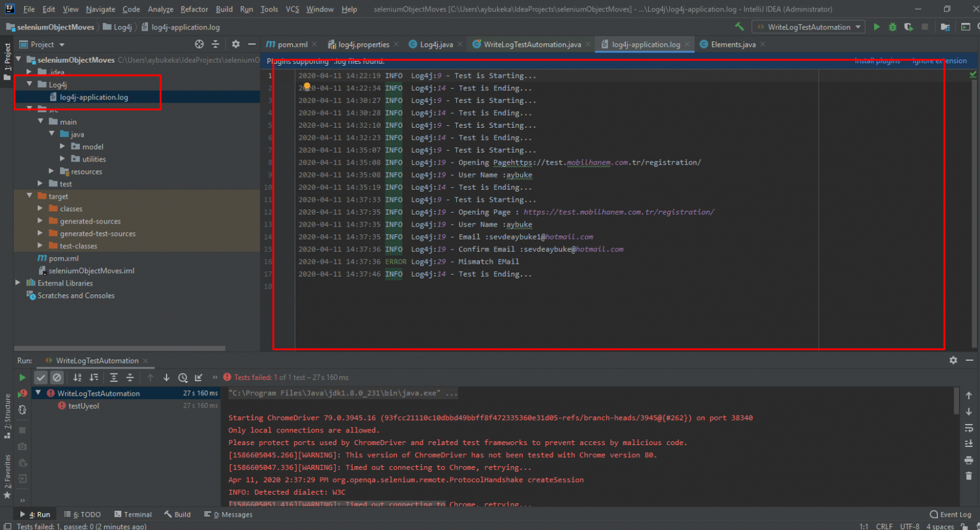Switch to the WriteLogTestAutomation.java editor tab

coord(532,44)
